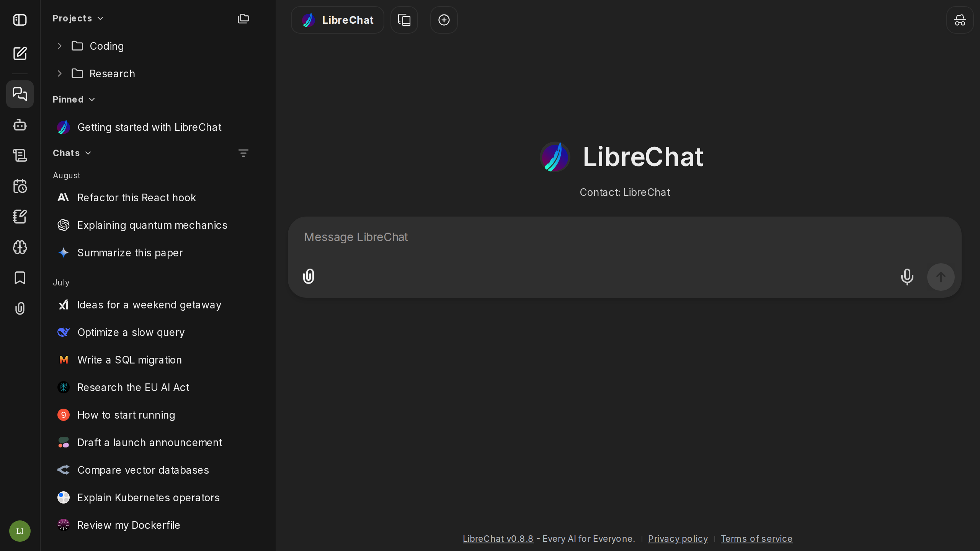Open pinned chat Getting started with LibreChat
The width and height of the screenshot is (980, 551).
tap(153, 127)
